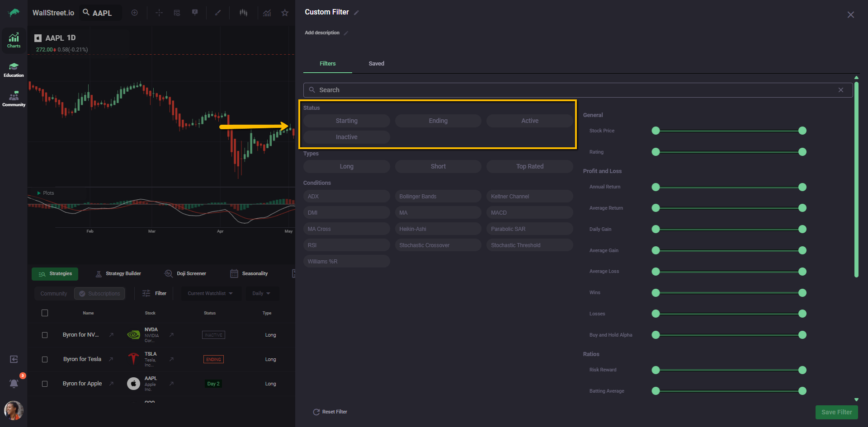Select the brush drawing tool
The width and height of the screenshot is (868, 427).
point(217,13)
